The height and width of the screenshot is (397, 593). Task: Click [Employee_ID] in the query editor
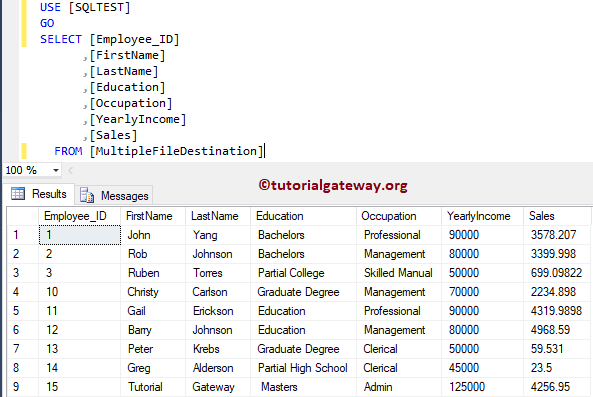pos(134,39)
